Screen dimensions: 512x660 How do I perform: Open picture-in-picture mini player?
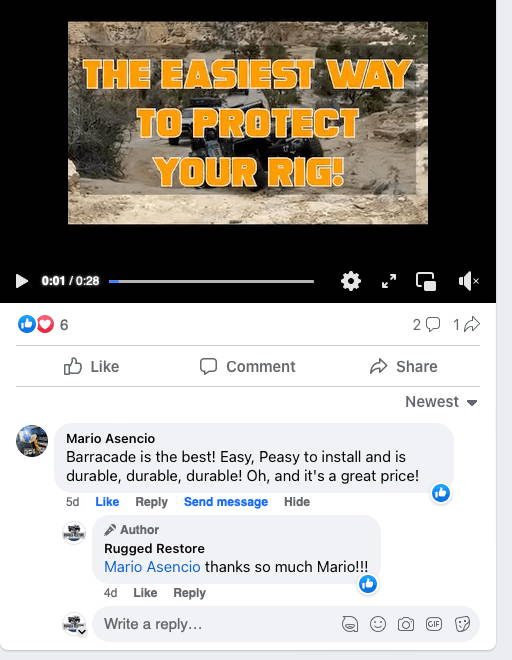(x=426, y=281)
